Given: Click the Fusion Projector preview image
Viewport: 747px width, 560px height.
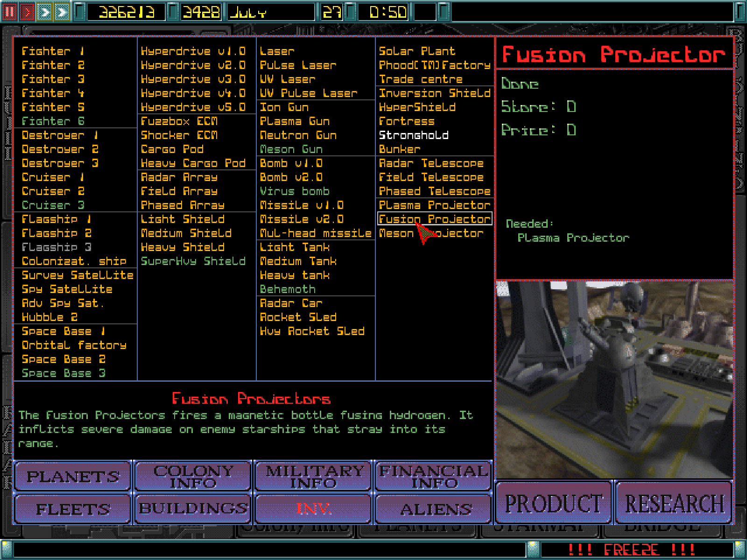Looking at the screenshot, I should [x=614, y=379].
